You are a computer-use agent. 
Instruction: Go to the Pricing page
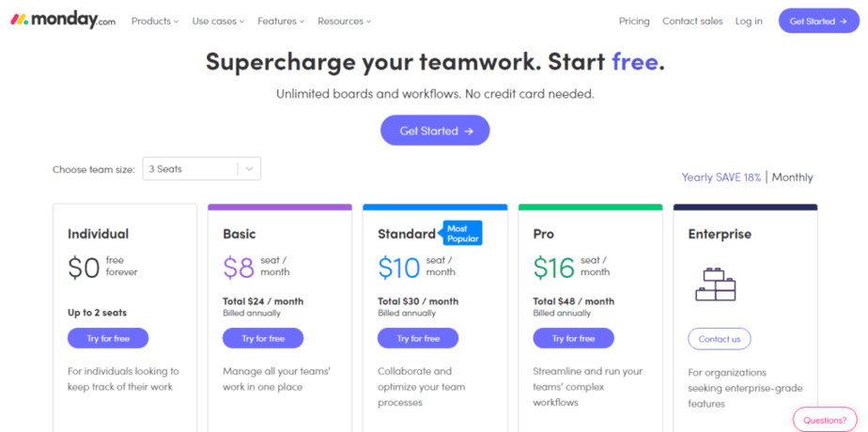634,22
